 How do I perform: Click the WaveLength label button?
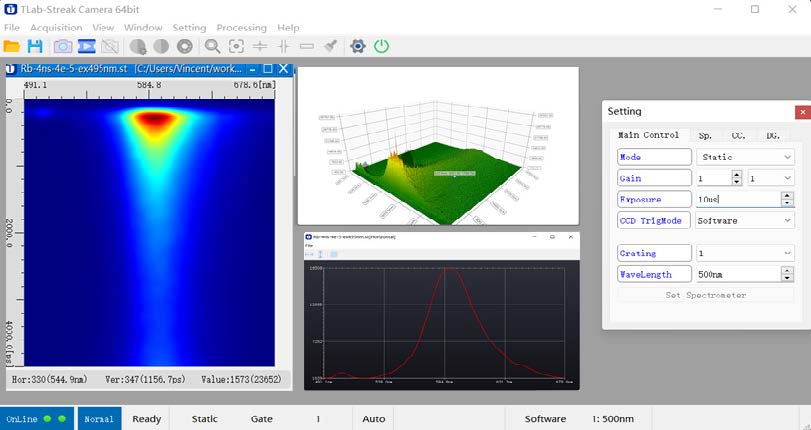[654, 274]
